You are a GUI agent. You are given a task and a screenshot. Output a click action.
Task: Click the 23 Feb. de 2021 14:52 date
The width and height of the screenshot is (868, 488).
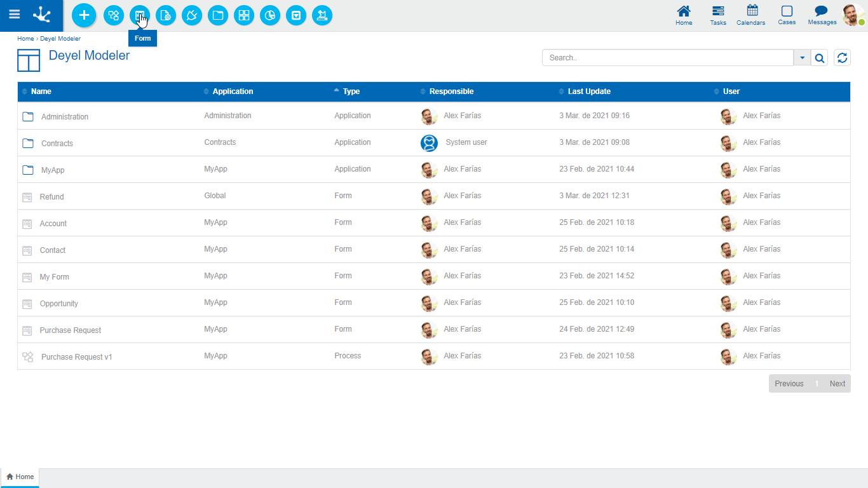tap(597, 276)
